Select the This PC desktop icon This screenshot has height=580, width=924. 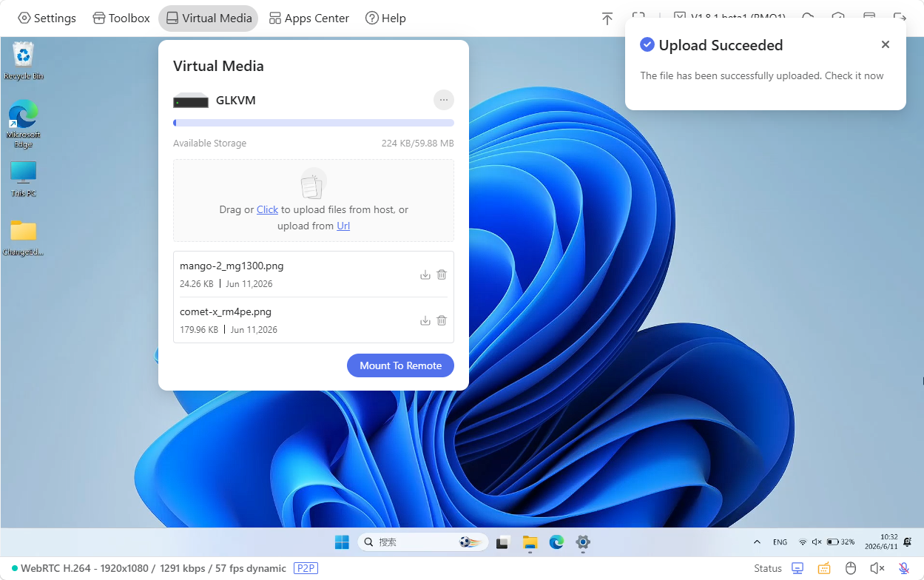click(24, 179)
